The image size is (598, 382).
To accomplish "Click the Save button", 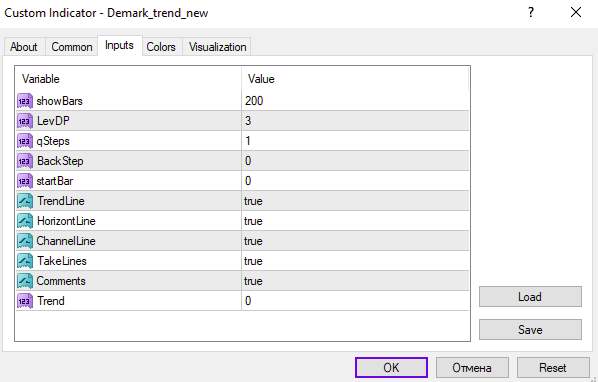I will [530, 329].
